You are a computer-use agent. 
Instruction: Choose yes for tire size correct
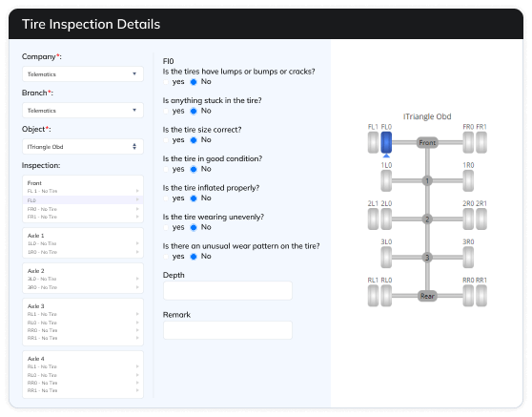166,140
